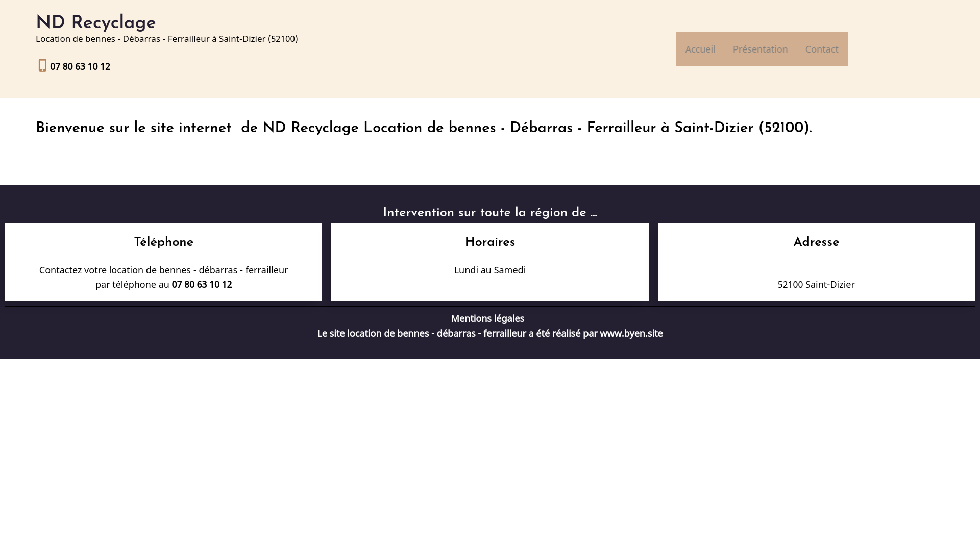The width and height of the screenshot is (980, 551).
Task: Visit the www.byen.site footer link
Action: coord(631,333)
